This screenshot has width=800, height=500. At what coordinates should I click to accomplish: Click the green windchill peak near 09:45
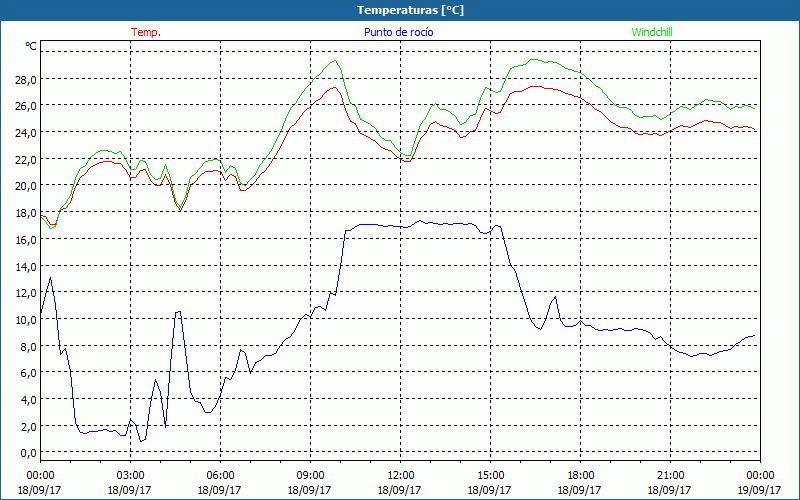[x=335, y=60]
